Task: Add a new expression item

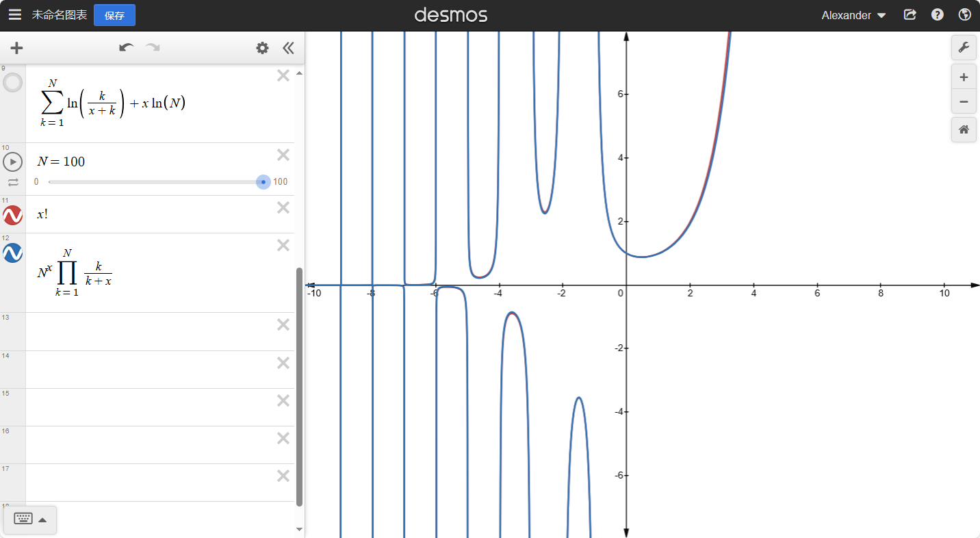Action: point(16,48)
